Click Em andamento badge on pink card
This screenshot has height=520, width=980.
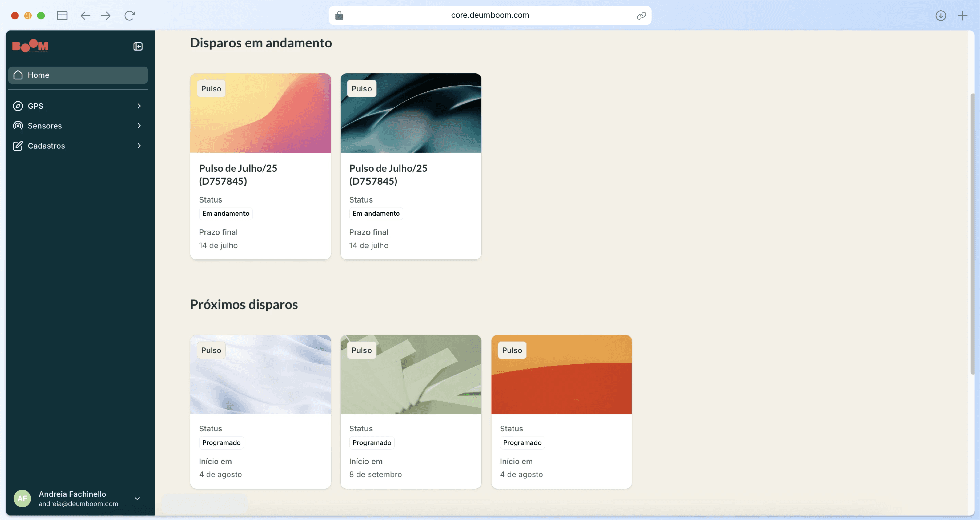(226, 214)
